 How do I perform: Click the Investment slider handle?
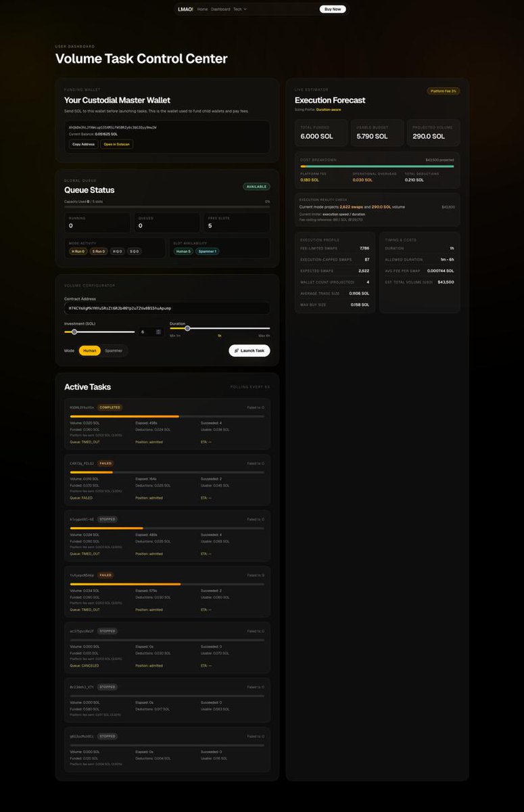click(74, 332)
